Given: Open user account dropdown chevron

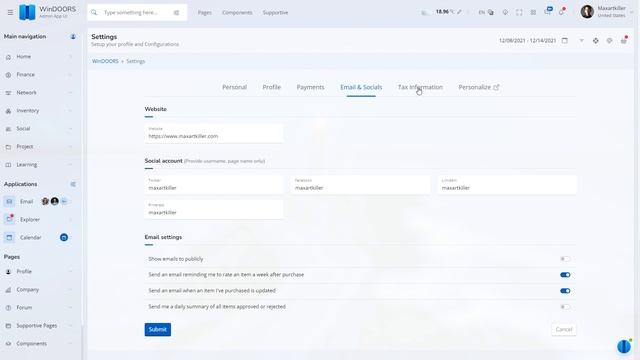Looking at the screenshot, I should pyautogui.click(x=632, y=12).
